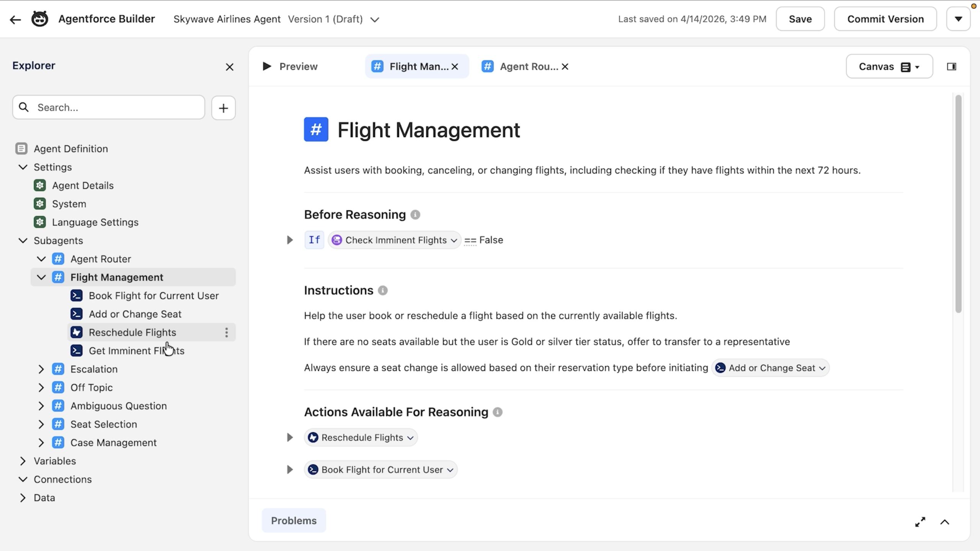Click the Agent Details gear icon
Image resolution: width=980 pixels, height=551 pixels.
(40, 186)
